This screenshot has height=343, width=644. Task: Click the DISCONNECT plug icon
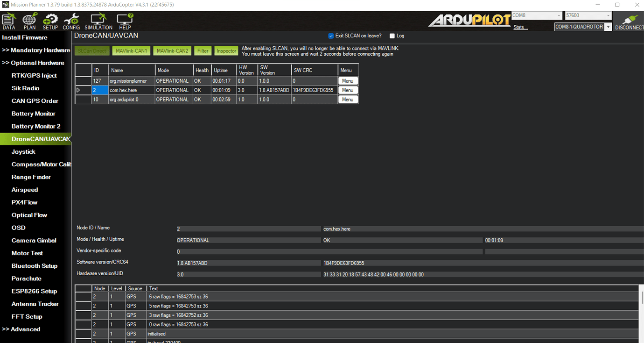[629, 22]
